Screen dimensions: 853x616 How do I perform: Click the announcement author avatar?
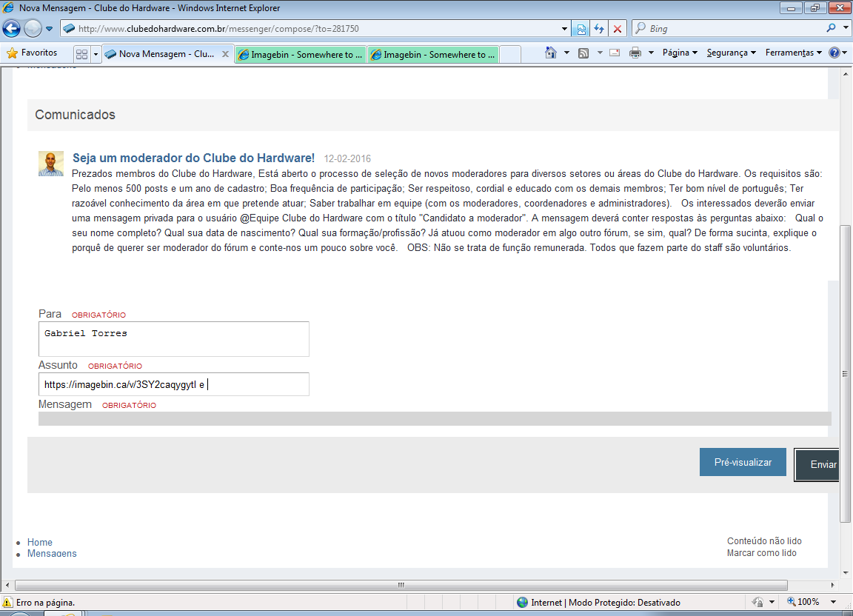(x=51, y=163)
